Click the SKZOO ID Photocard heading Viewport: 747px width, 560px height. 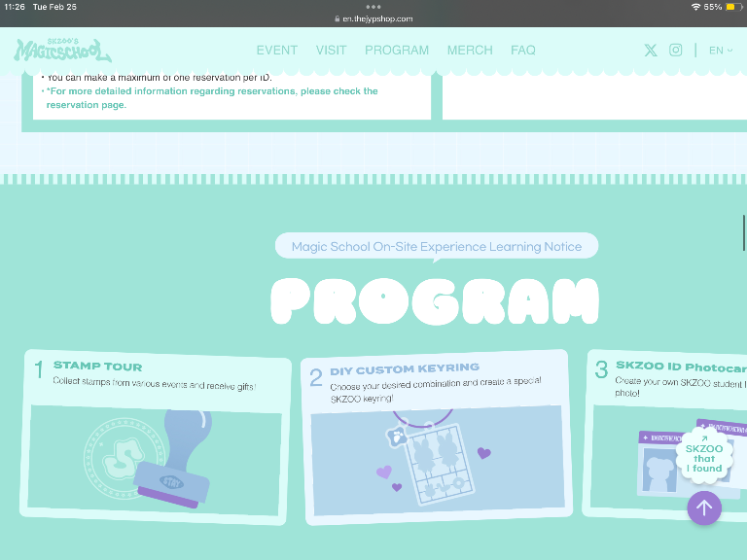coord(681,367)
